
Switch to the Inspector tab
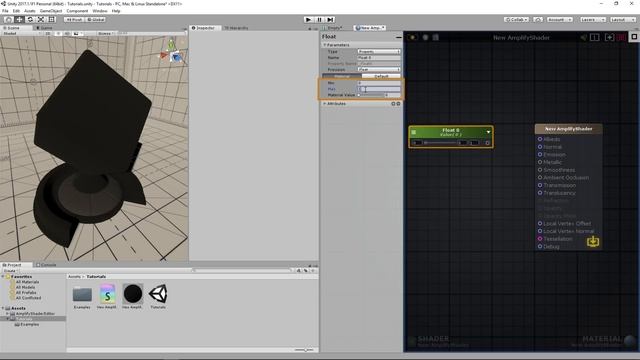tap(204, 28)
